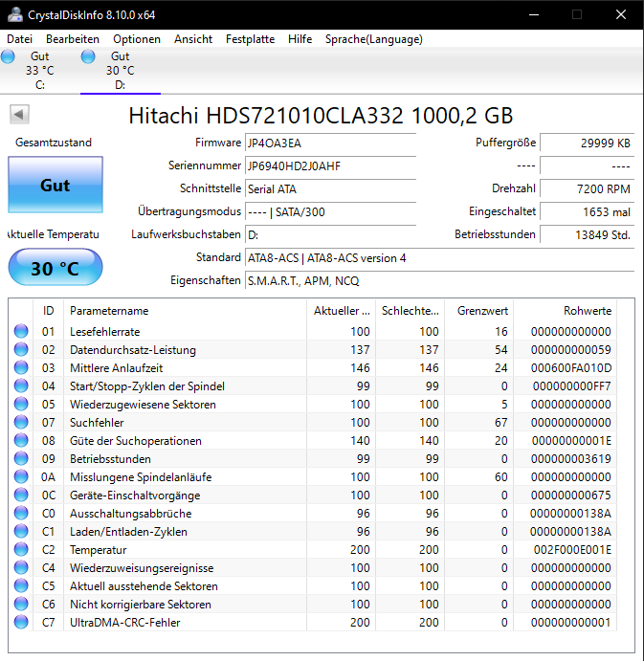Click the Gut health status button
Image resolution: width=644 pixels, height=661 pixels.
pyautogui.click(x=56, y=185)
